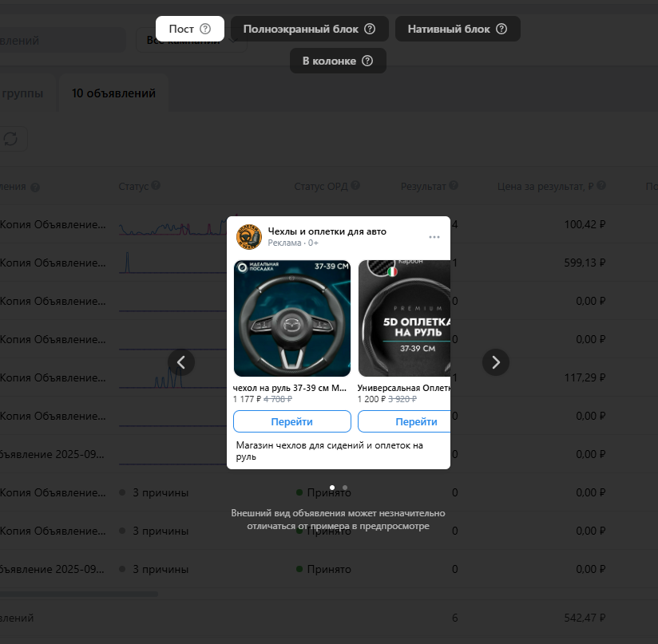Screen dimensions: 658x644
Task: Click the Чехлы и оплетки advertiser avatar logo
Action: pyautogui.click(x=249, y=237)
